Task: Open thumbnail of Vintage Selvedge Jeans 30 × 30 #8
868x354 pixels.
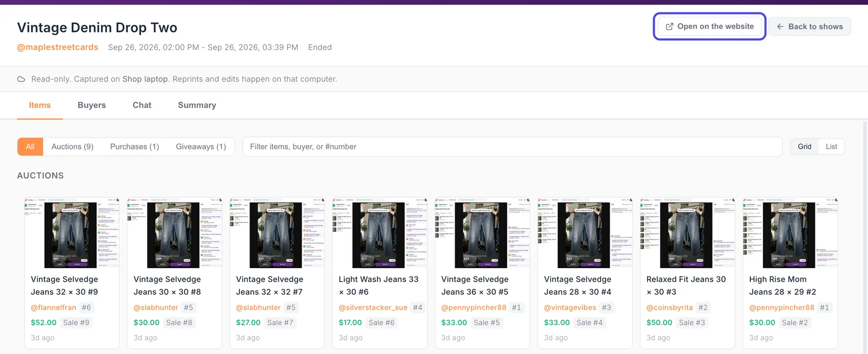Action: point(175,232)
